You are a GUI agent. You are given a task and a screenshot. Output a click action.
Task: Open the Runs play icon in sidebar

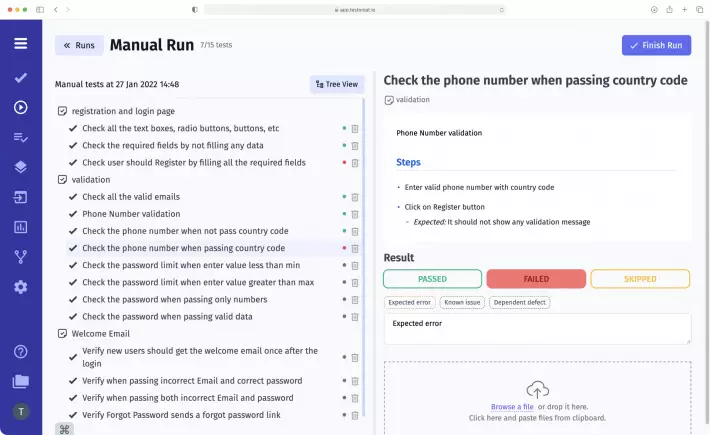(x=20, y=107)
